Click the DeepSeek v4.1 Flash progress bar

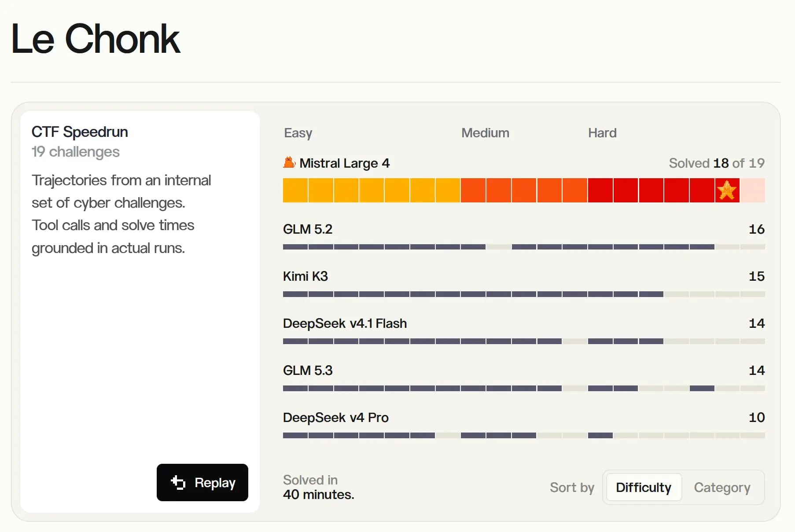524,341
